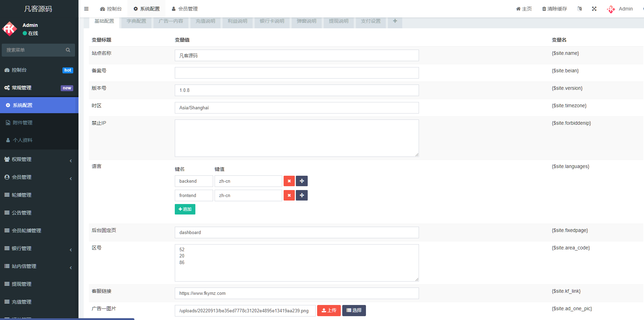This screenshot has width=644, height=320.
Task: Toggle the sidebar with the hamburger icon
Action: 86,9
